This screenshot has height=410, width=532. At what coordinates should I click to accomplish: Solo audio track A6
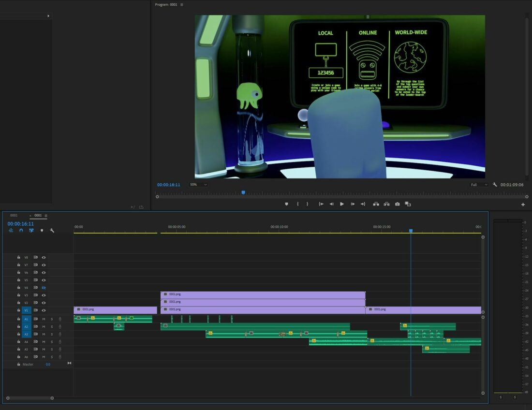pyautogui.click(x=52, y=357)
